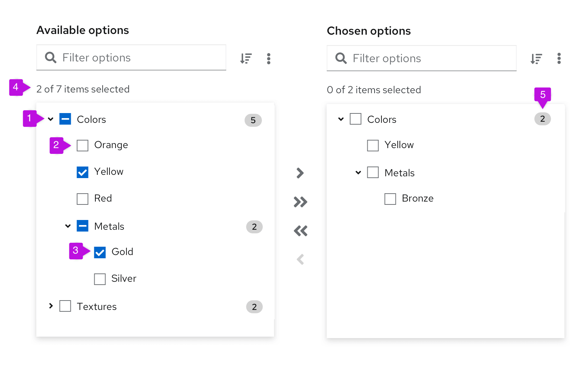588x367 pixels.
Task: Open kebab menu for Chosen options
Action: point(559,59)
